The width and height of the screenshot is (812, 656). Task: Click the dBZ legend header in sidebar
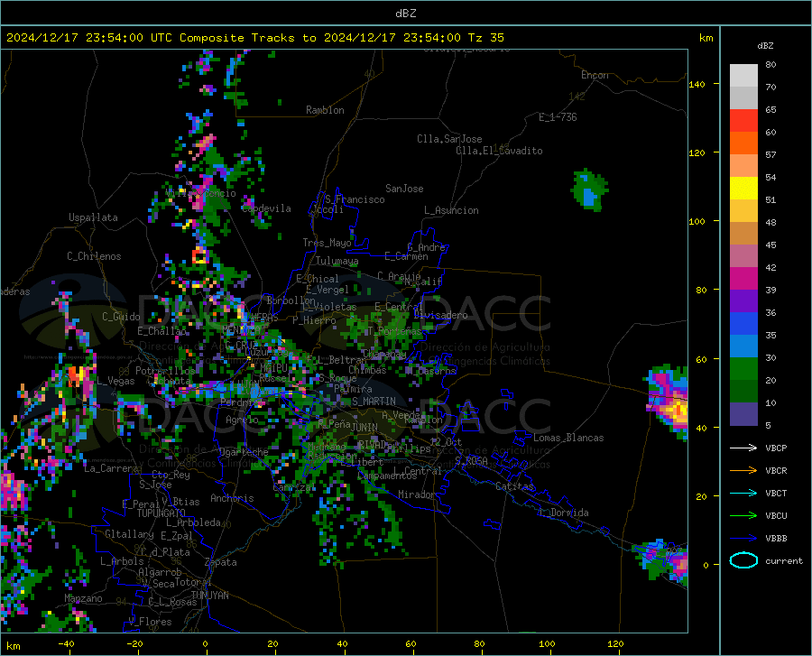(x=765, y=45)
